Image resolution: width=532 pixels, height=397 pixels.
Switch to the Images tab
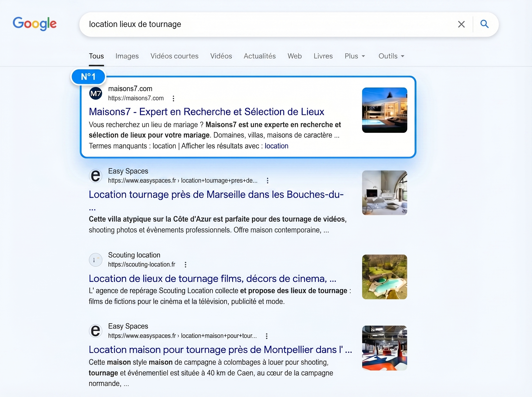[127, 56]
